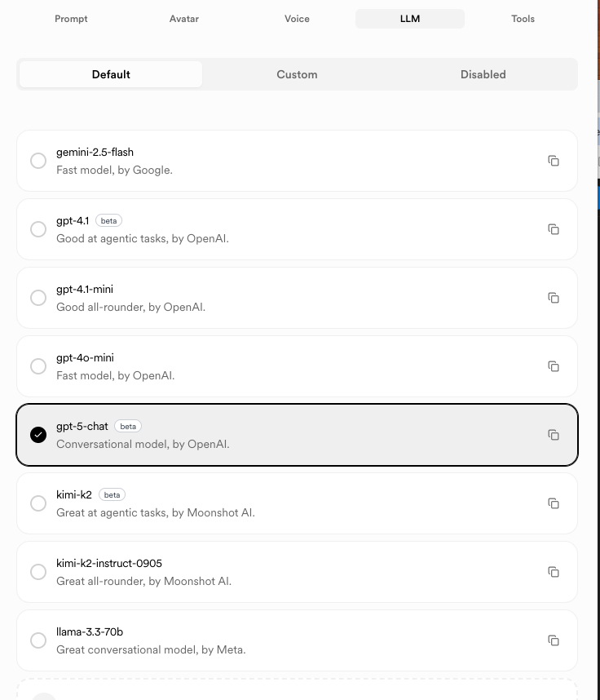
Task: Select llama-3.3-70b radio button
Action: pos(38,640)
